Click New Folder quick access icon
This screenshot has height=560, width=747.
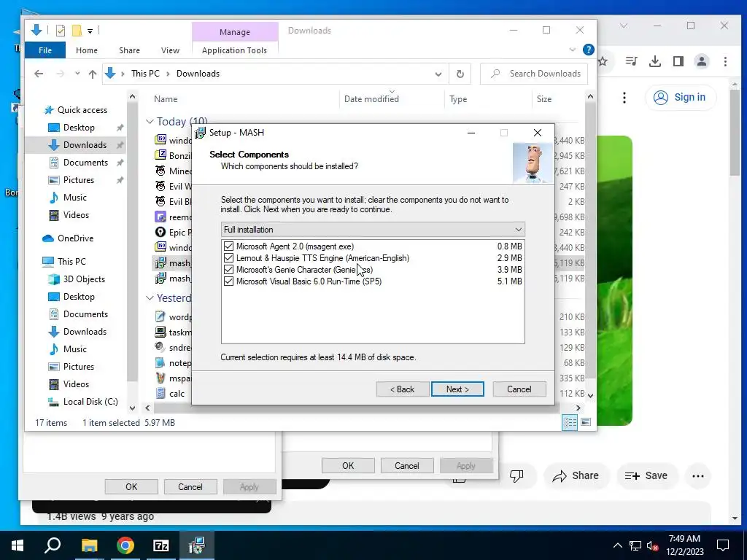point(77,31)
